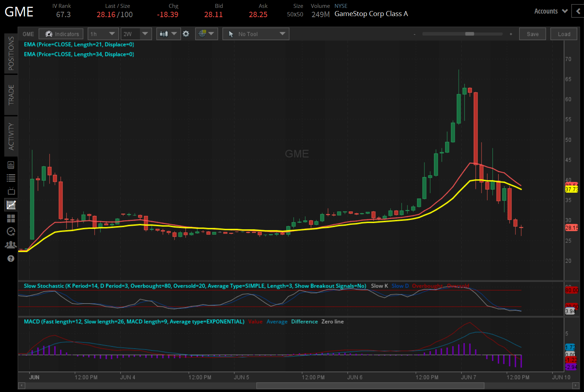Click the Slow D legend label
Image resolution: width=584 pixels, height=392 pixels.
pos(400,286)
